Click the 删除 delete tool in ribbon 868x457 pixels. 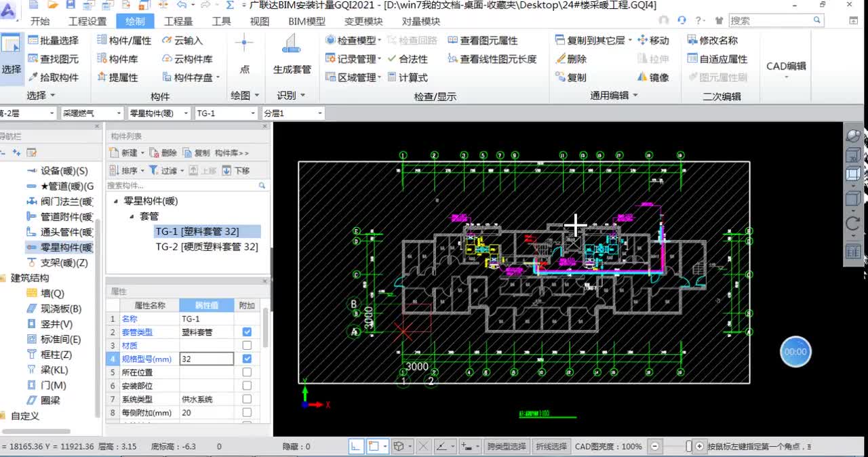[x=570, y=59]
